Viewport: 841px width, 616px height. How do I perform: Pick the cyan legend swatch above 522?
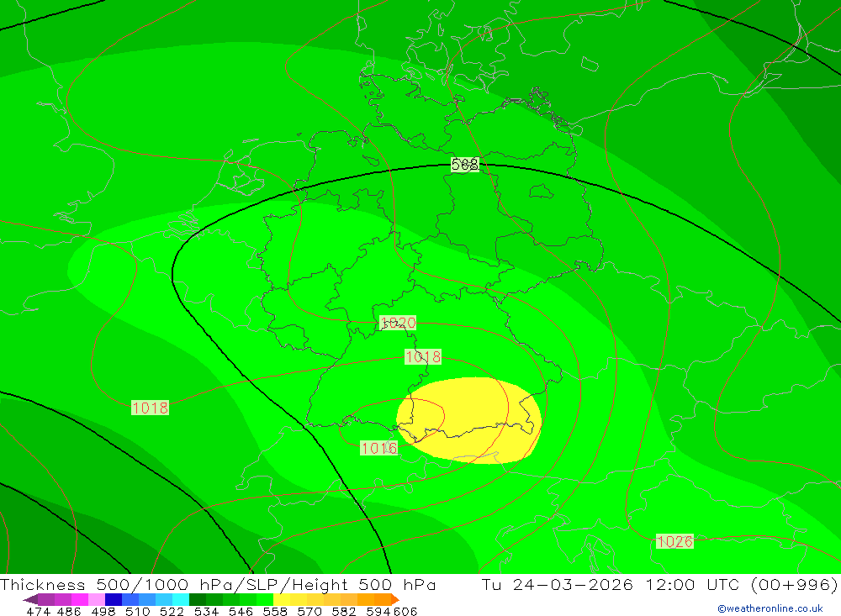pos(181,599)
